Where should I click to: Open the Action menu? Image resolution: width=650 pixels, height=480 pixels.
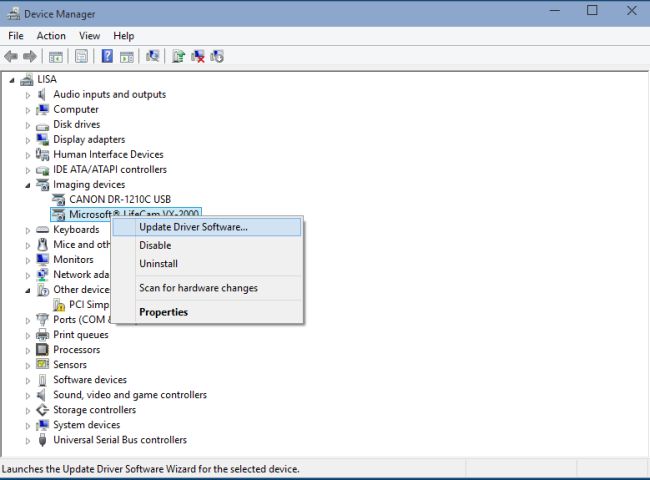click(x=51, y=36)
